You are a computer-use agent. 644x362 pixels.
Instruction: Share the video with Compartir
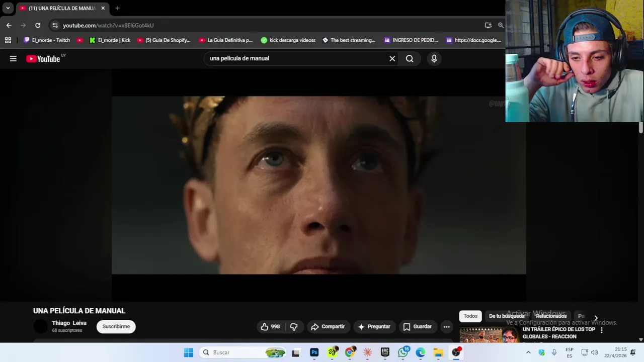pos(328,327)
